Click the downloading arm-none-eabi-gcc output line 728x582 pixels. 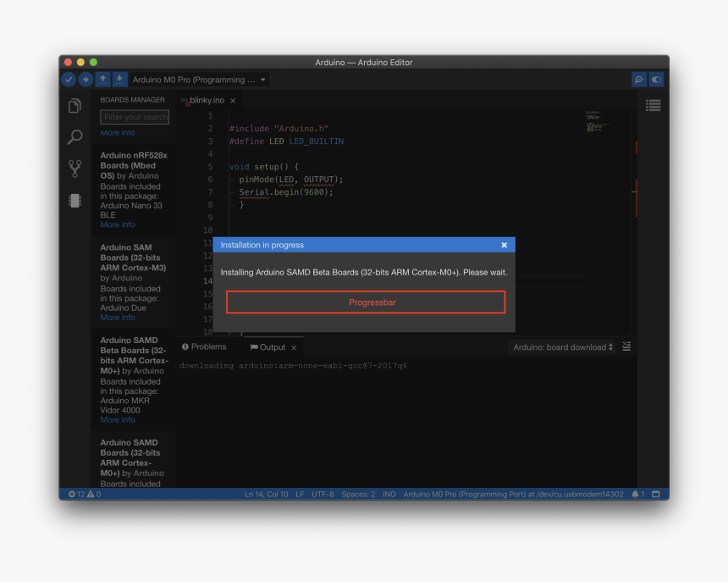point(293,365)
